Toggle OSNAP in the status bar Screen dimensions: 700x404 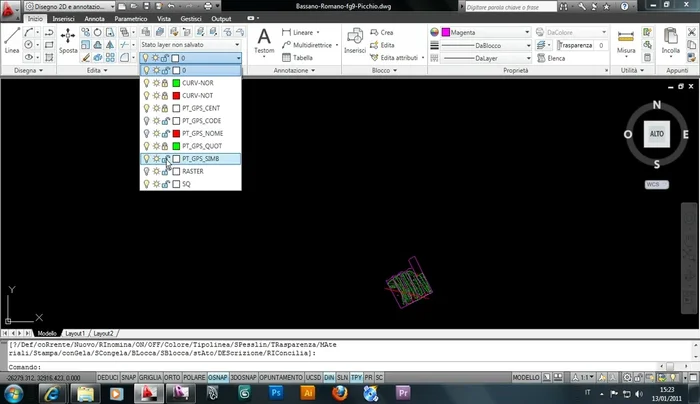[217, 378]
